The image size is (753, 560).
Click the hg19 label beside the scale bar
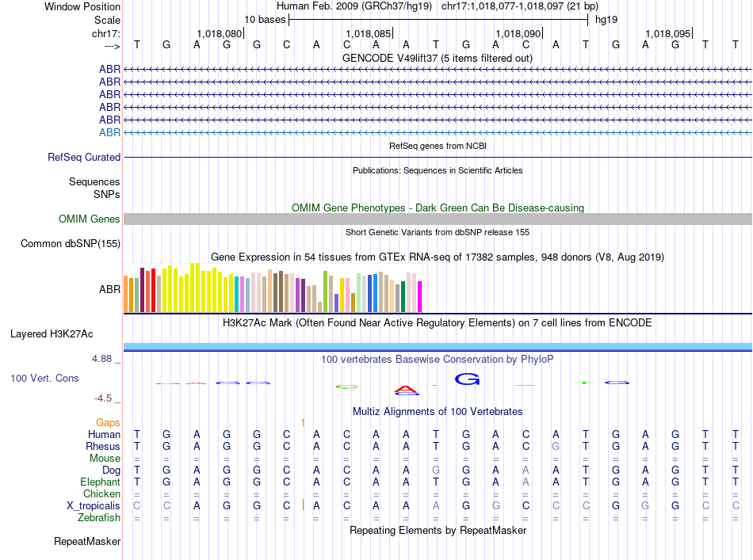(606, 20)
